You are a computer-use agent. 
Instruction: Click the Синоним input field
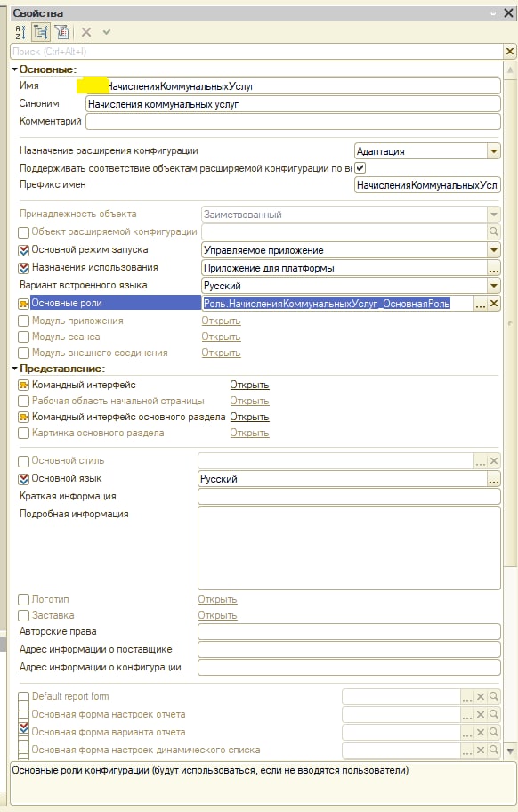pos(293,104)
